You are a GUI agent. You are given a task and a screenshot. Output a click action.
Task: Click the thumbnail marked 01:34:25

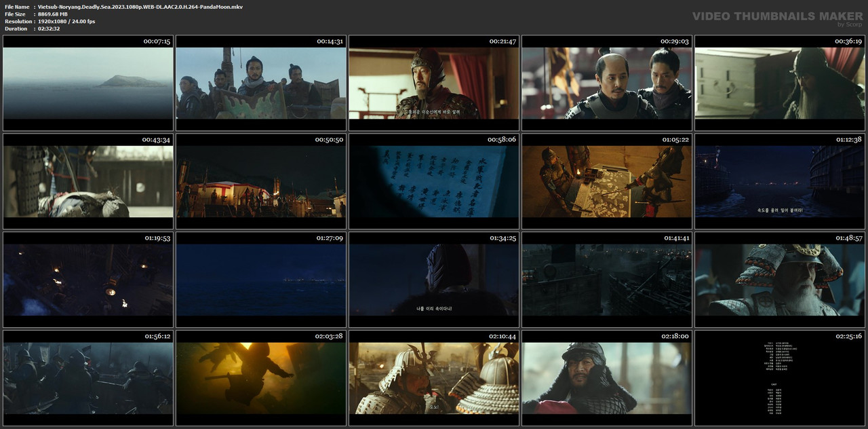(434, 280)
